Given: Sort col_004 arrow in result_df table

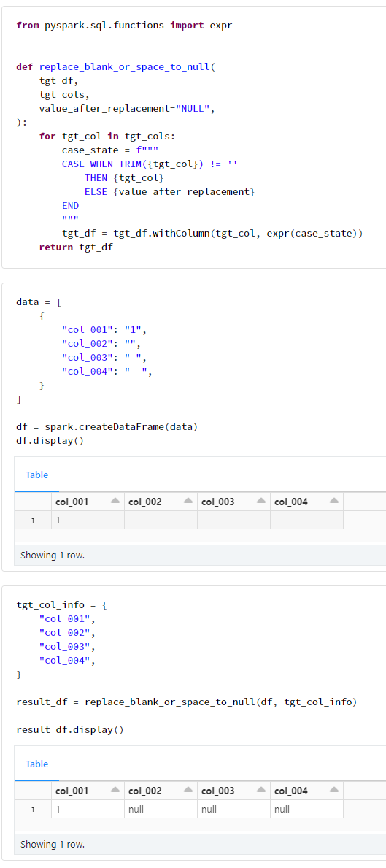Looking at the screenshot, I should 333,789.
